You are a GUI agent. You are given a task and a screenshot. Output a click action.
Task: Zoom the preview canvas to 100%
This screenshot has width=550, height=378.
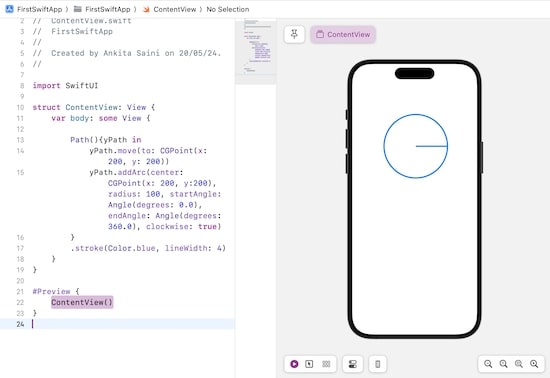pyautogui.click(x=503, y=364)
